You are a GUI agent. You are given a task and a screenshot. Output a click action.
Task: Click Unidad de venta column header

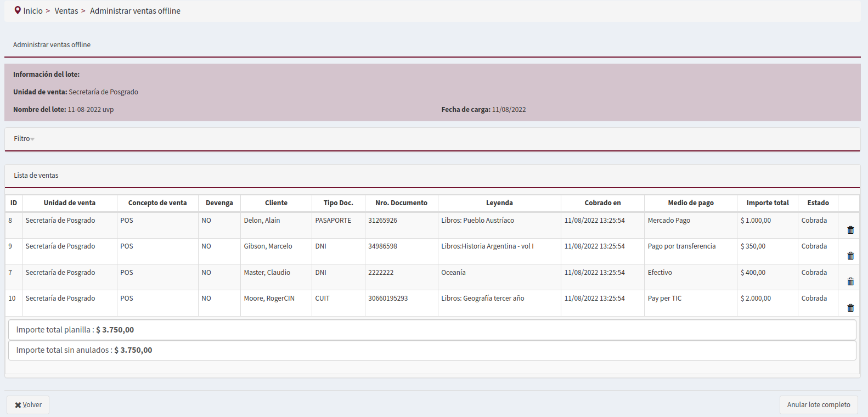tap(70, 203)
